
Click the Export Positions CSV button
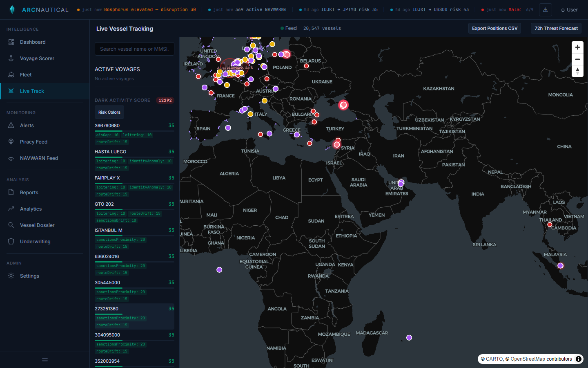[x=494, y=28]
